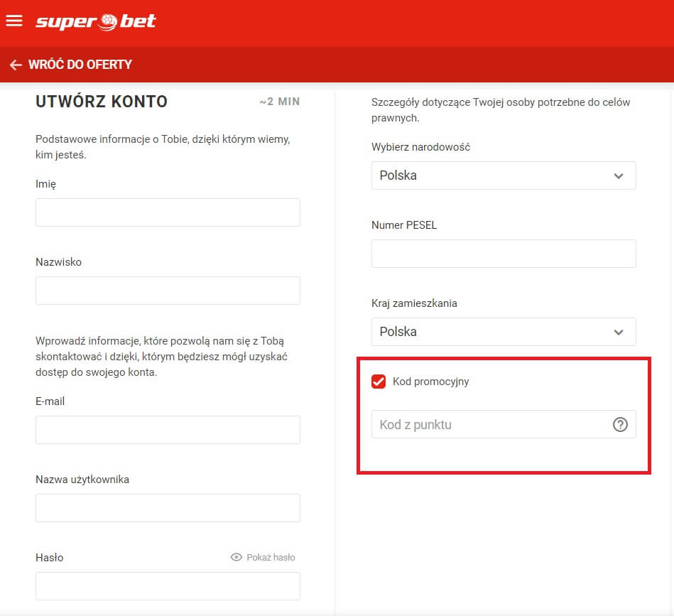Click the chevron in the narodowość dropdown
The height and width of the screenshot is (616, 674).
619,175
